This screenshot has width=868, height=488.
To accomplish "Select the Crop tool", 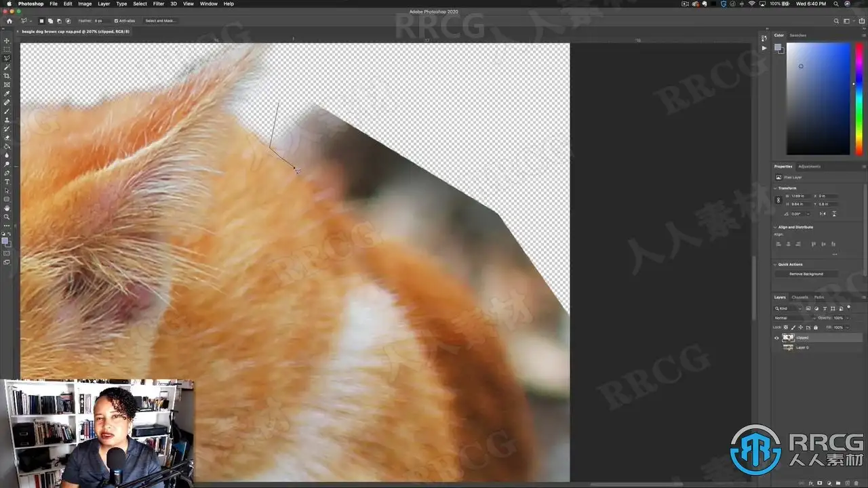I will click(x=7, y=76).
